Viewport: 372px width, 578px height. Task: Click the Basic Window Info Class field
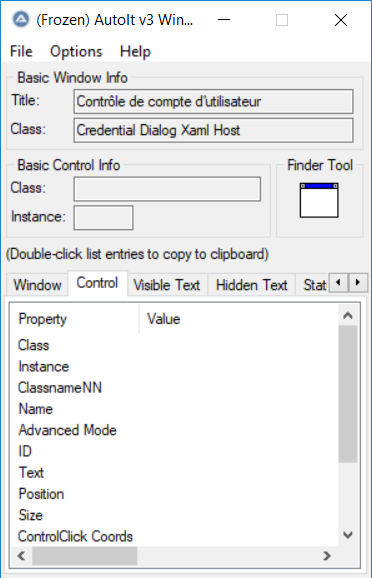pos(213,130)
